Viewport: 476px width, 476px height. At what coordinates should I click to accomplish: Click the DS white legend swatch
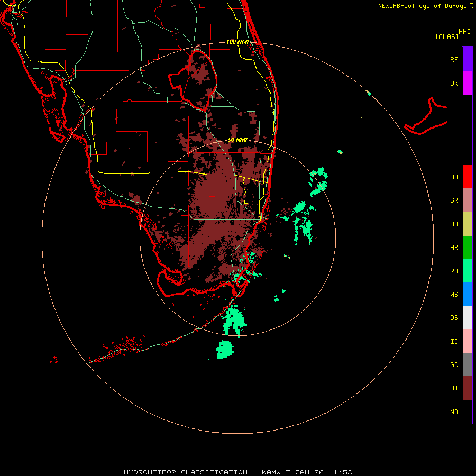tap(467, 317)
